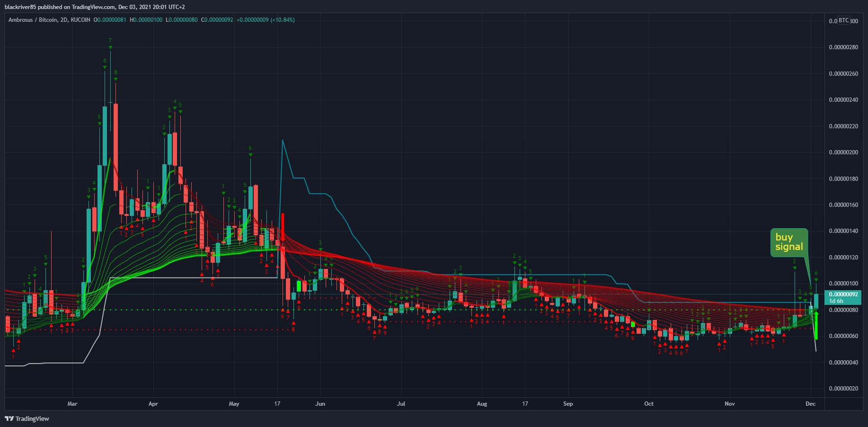The height and width of the screenshot is (427, 868).
Task: Click price axis label 0.00000220
Action: pyautogui.click(x=843, y=126)
